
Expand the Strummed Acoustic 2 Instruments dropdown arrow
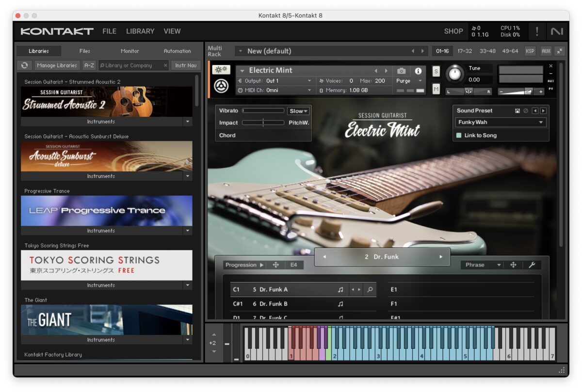(x=188, y=122)
